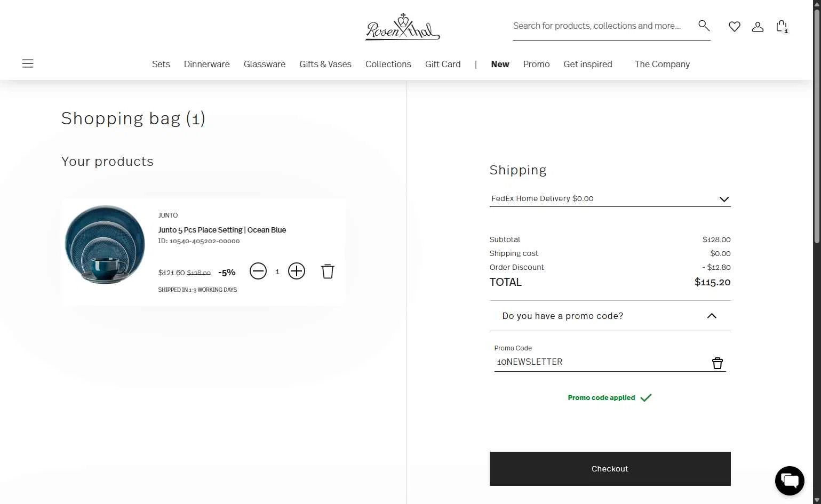
Task: Click the Checkout button
Action: pos(610,469)
